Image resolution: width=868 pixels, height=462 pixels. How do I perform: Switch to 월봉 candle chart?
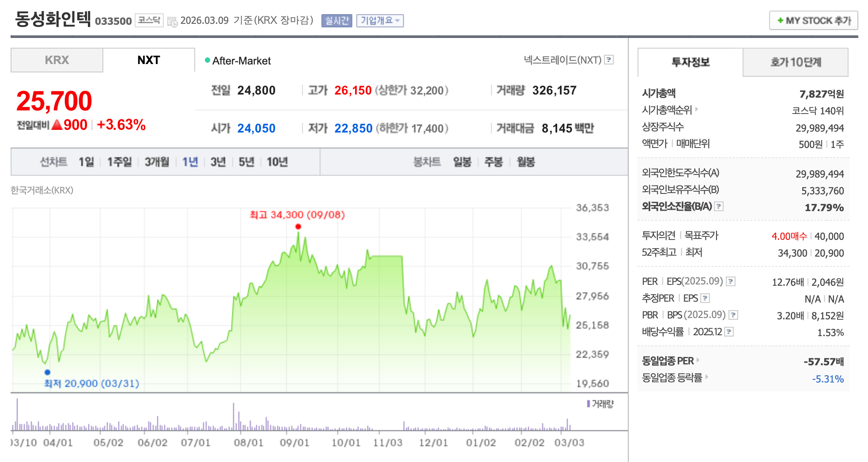[526, 162]
